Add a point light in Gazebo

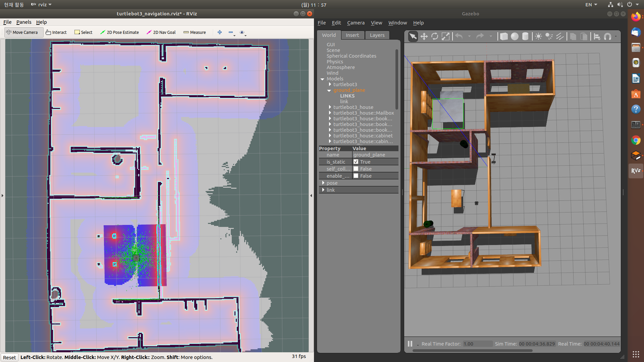point(538,36)
